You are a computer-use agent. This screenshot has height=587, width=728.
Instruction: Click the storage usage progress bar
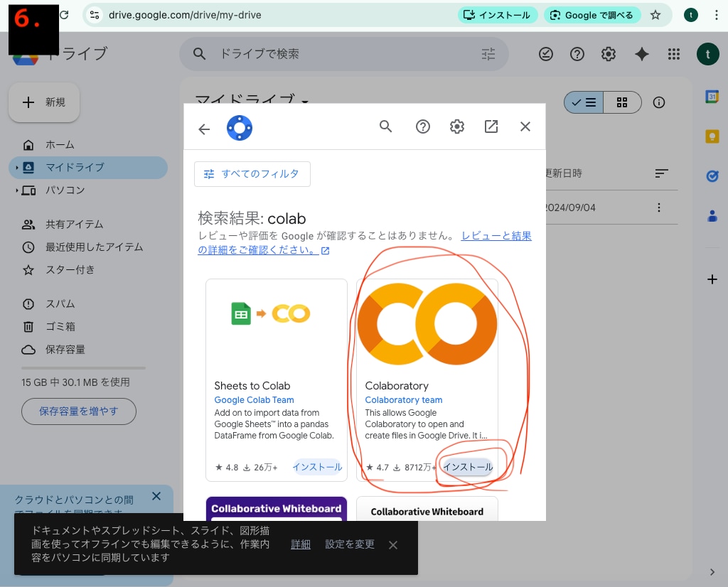(83, 367)
